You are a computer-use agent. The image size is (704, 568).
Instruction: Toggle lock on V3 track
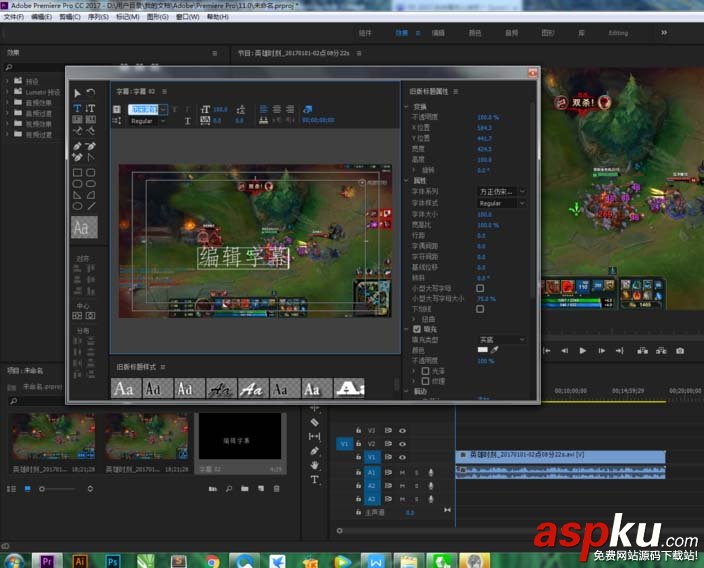click(358, 431)
